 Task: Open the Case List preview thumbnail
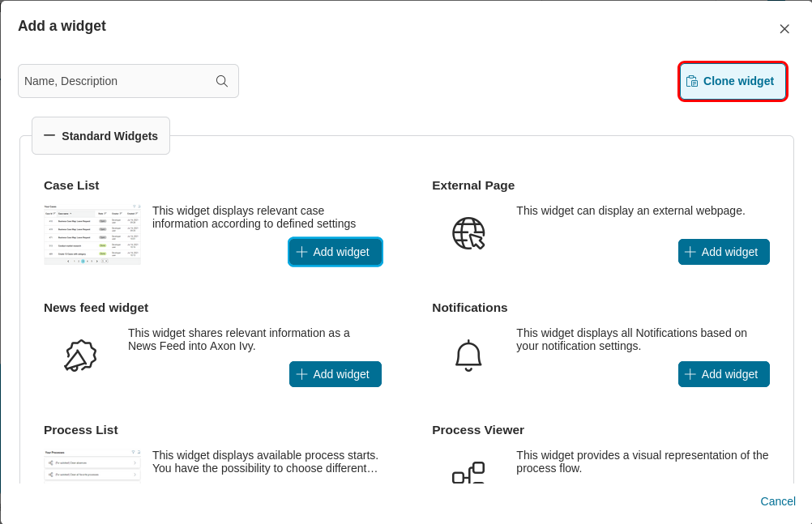(x=92, y=234)
